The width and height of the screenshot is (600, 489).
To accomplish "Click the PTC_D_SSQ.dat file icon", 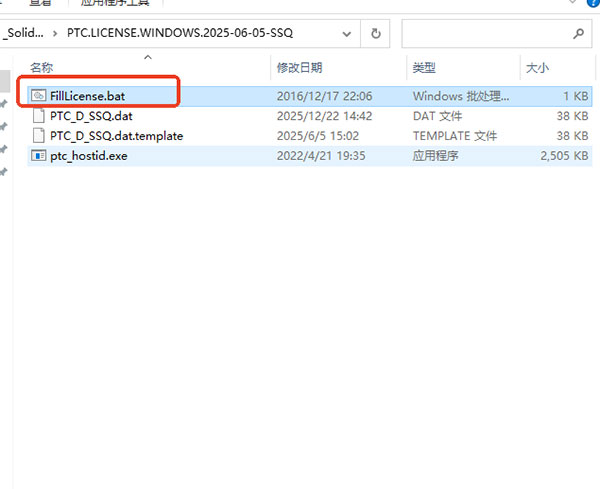I will pyautogui.click(x=38, y=116).
